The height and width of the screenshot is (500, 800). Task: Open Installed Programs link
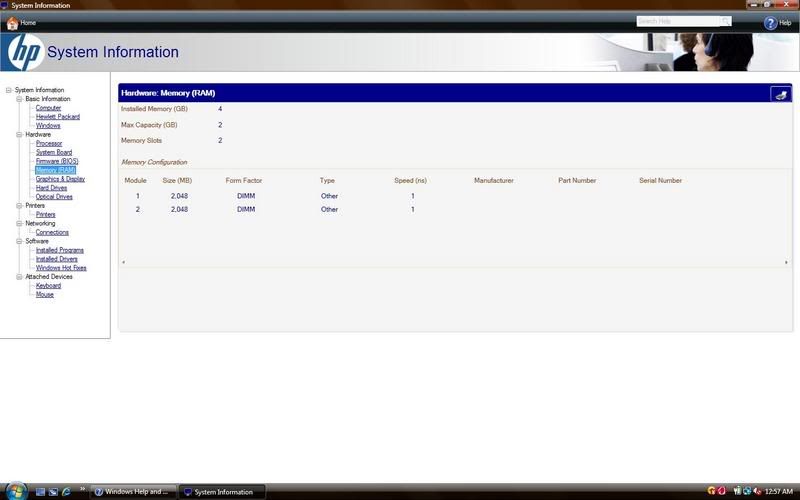pyautogui.click(x=60, y=250)
